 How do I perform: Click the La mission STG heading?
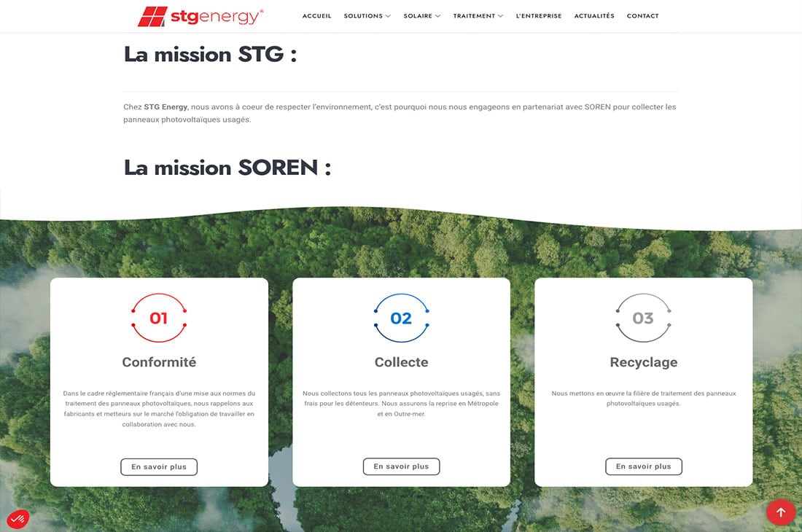[x=210, y=54]
